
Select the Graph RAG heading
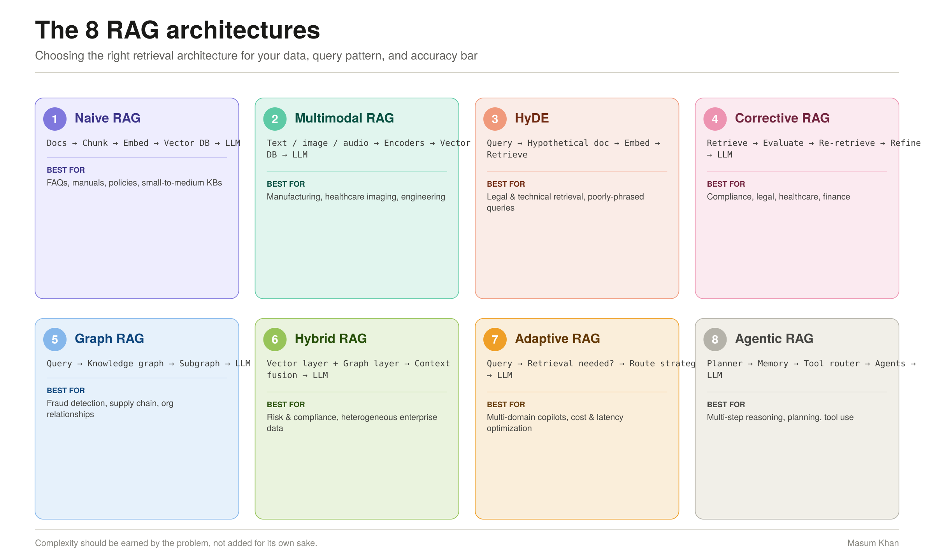pos(109,339)
